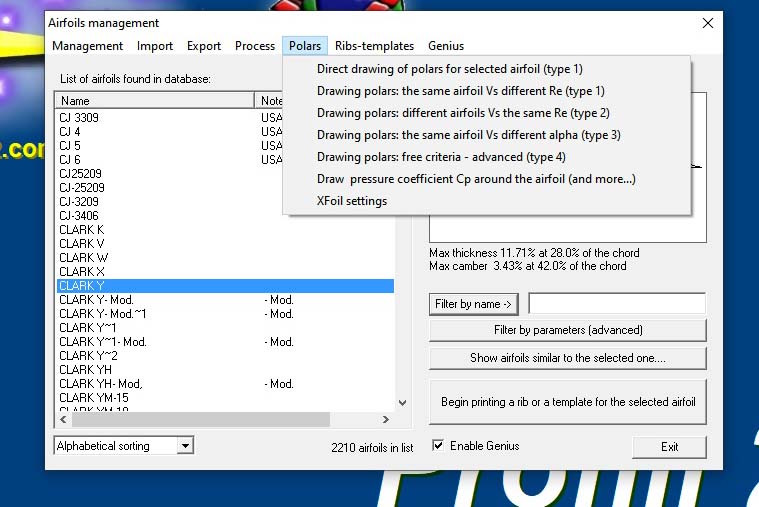
Task: Open the Alphabetical sorting dropdown
Action: coord(185,446)
